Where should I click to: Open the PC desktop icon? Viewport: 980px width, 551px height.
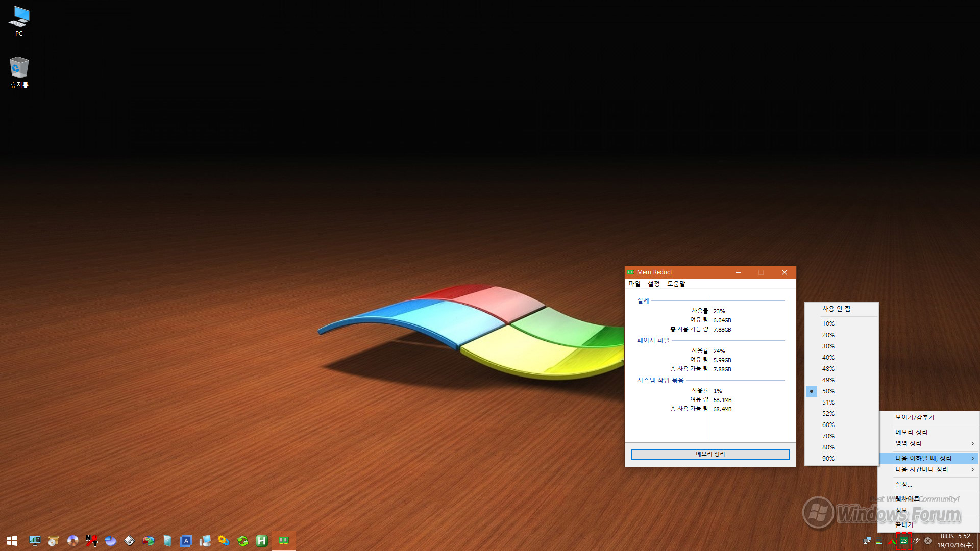(19, 21)
